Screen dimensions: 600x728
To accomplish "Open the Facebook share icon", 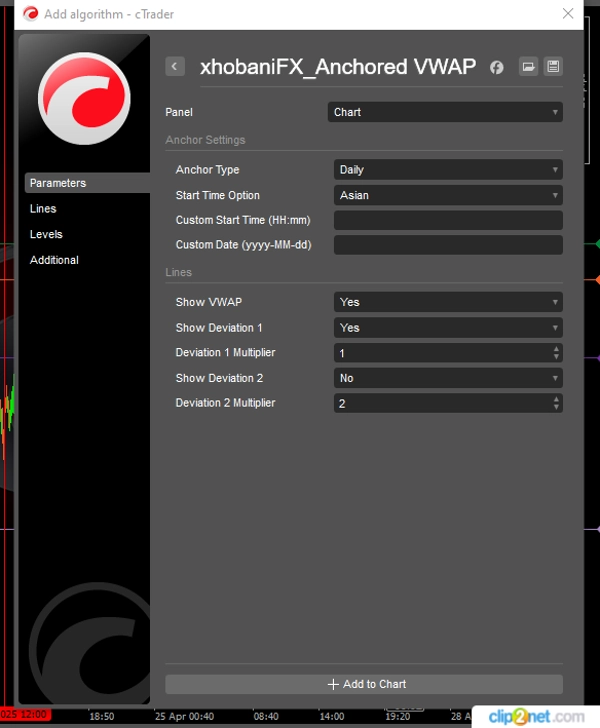I will (x=496, y=67).
